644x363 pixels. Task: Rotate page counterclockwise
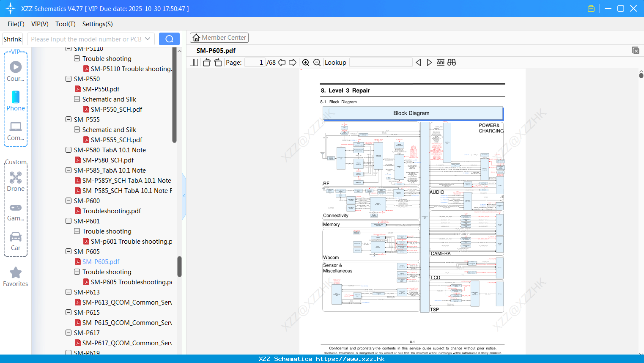coord(206,62)
